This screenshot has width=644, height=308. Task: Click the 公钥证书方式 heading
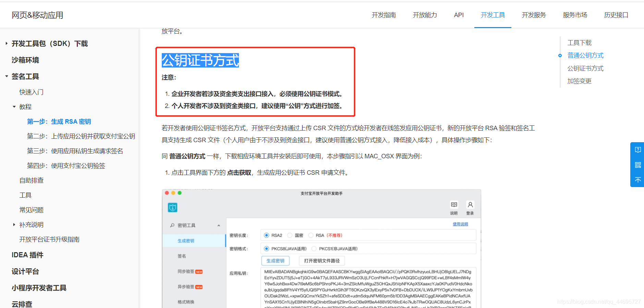200,60
